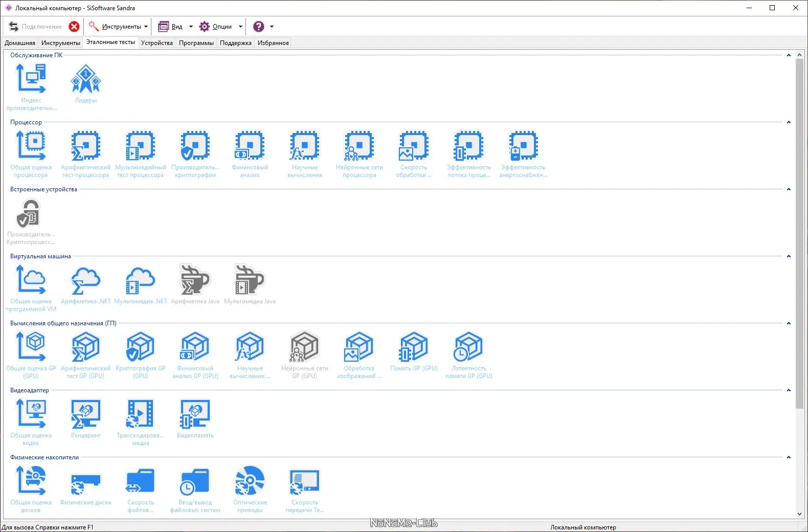Open processor power efficiency benchmark
Image resolution: width=808 pixels, height=532 pixels.
tap(524, 154)
